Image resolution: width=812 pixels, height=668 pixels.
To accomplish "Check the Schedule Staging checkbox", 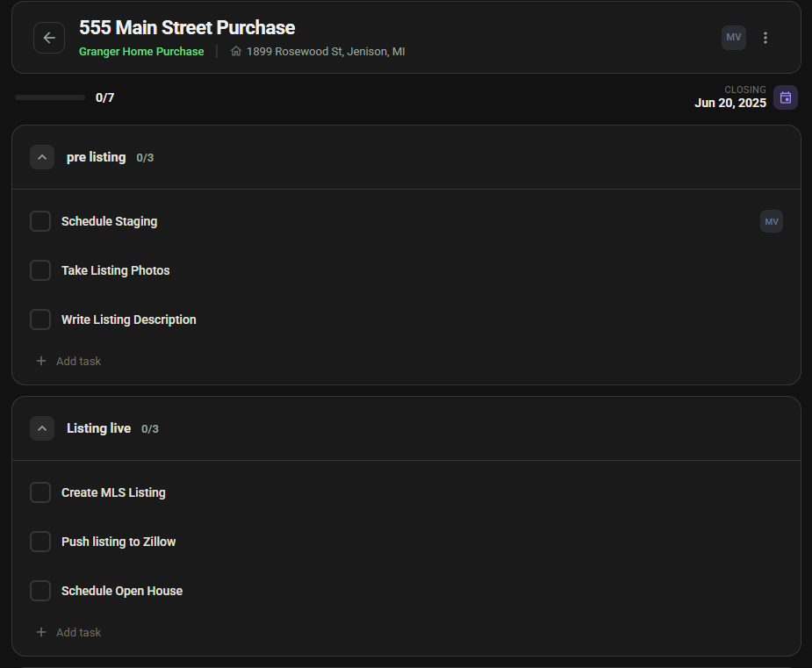I will point(40,221).
